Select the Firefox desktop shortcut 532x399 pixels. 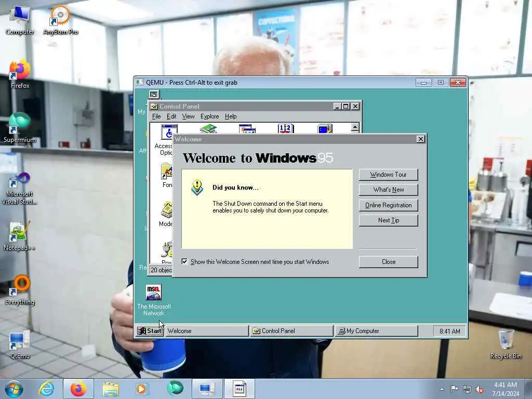click(20, 74)
